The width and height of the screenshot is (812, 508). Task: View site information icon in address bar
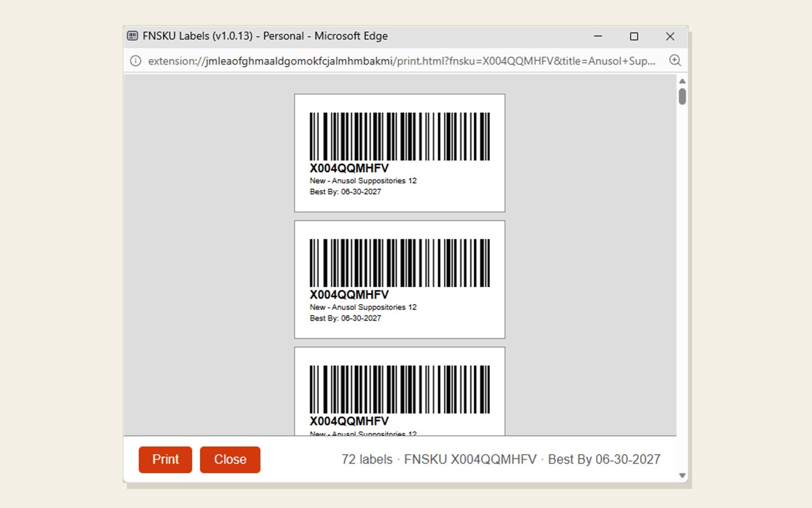pos(135,61)
